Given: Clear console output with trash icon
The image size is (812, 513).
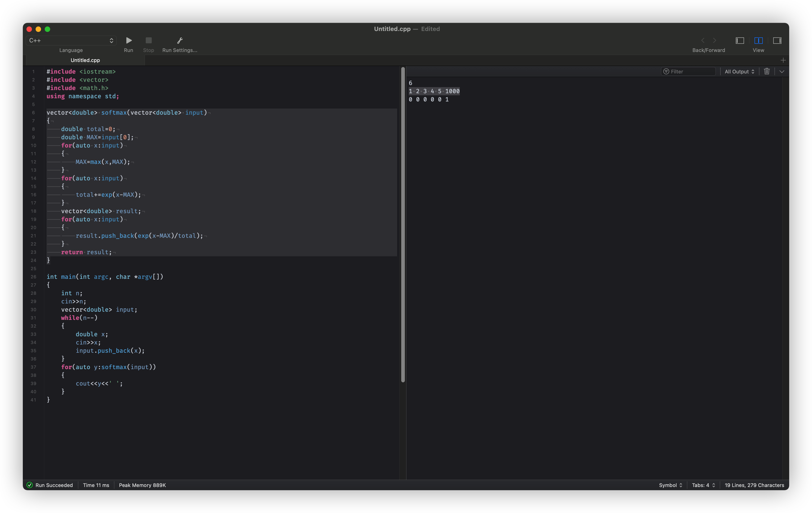Looking at the screenshot, I should pos(766,71).
